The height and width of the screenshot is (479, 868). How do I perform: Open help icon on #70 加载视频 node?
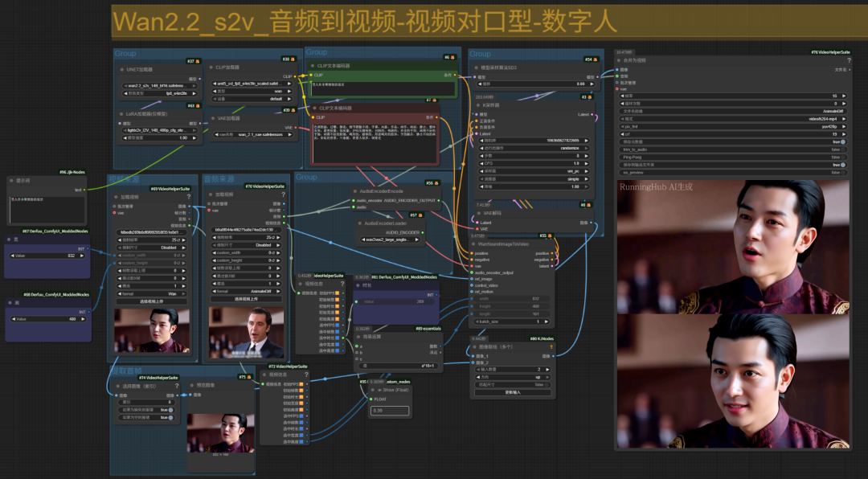click(283, 194)
